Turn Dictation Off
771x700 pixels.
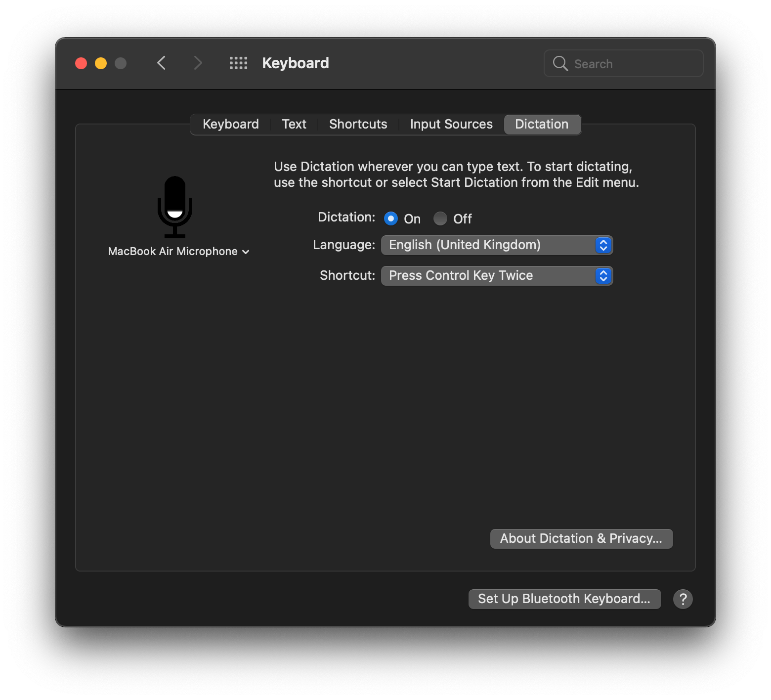(440, 218)
